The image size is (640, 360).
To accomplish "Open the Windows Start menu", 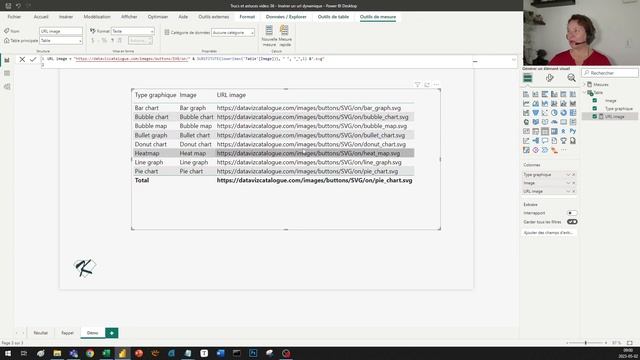I will (x=7, y=353).
